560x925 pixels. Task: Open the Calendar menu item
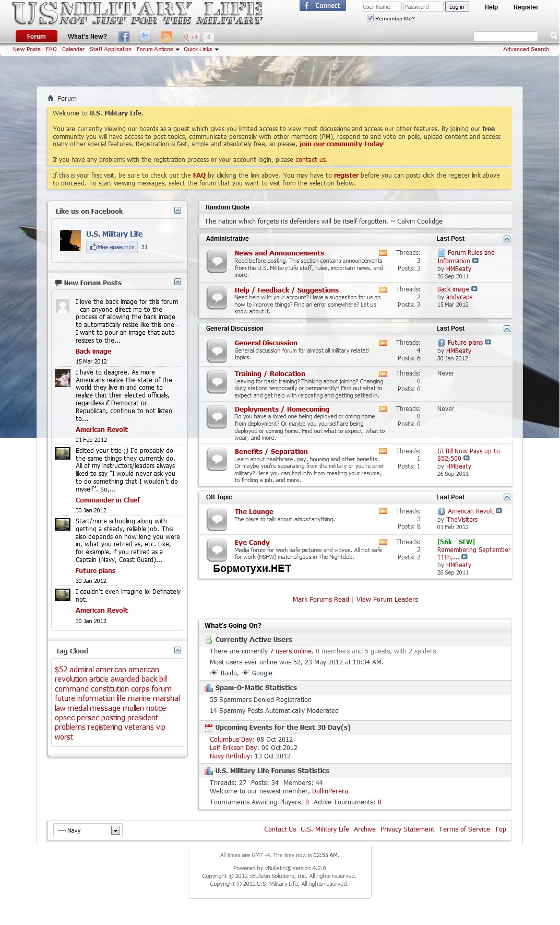tap(73, 49)
